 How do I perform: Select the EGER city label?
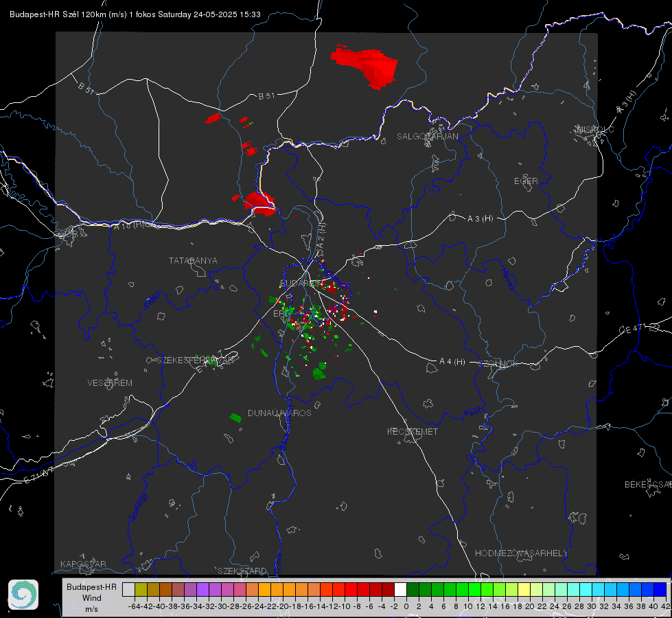click(526, 181)
